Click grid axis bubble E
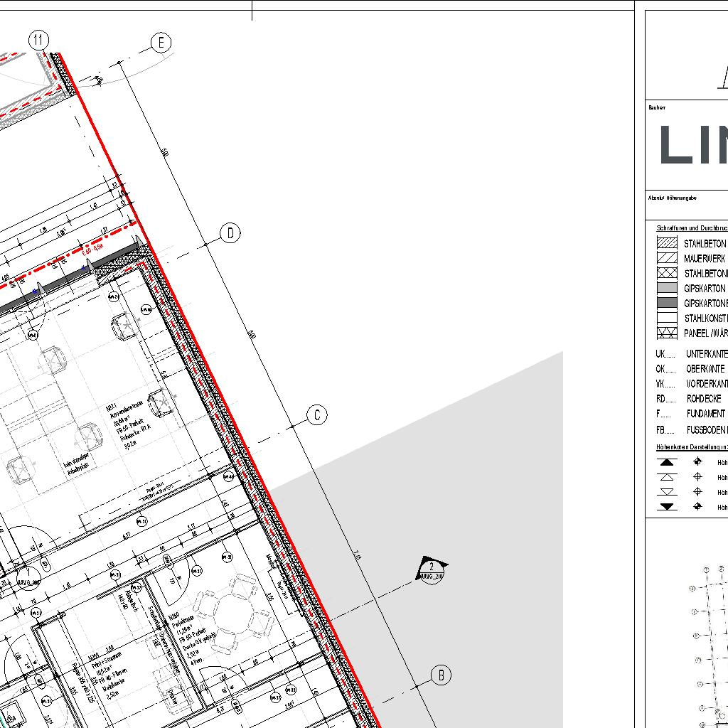This screenshot has width=728, height=728. pos(161,43)
